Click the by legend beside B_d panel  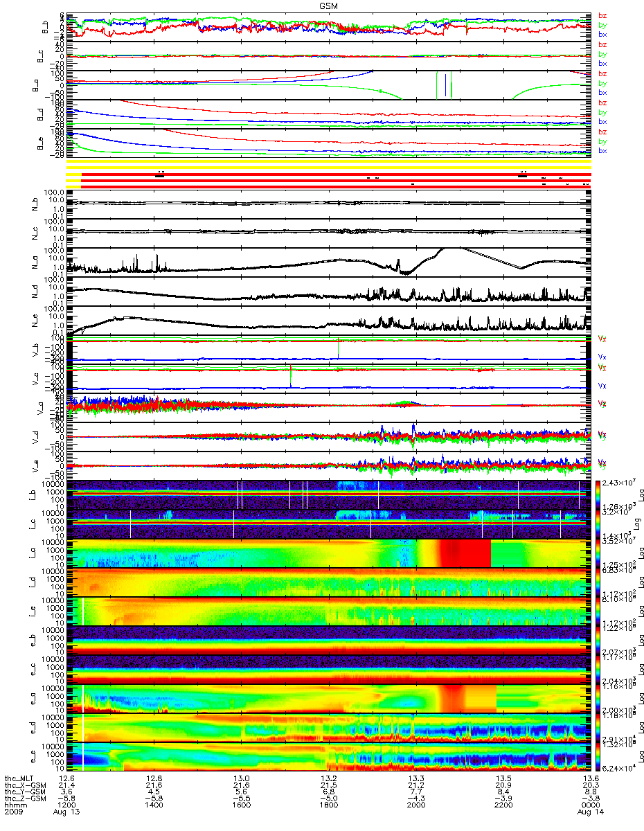pyautogui.click(x=602, y=111)
